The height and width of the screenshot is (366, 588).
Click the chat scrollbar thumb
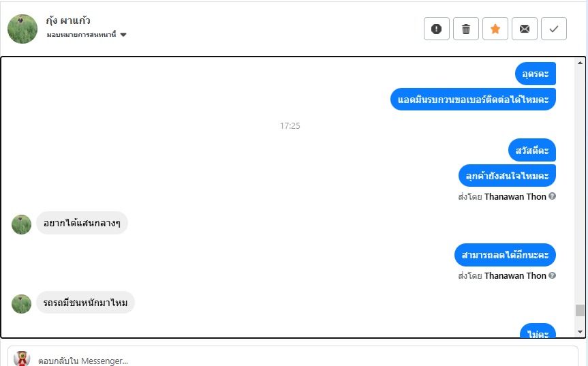pyautogui.click(x=580, y=311)
